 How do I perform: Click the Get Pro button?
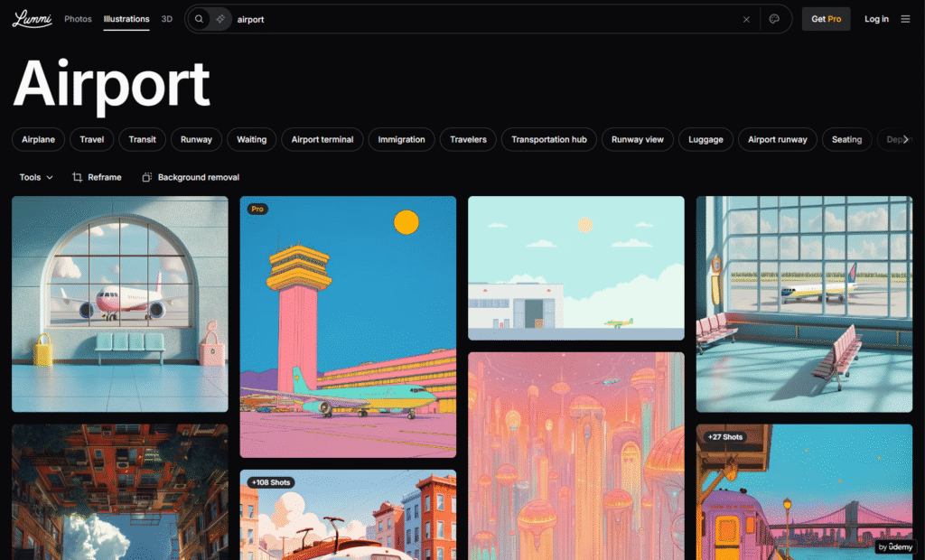tap(826, 19)
